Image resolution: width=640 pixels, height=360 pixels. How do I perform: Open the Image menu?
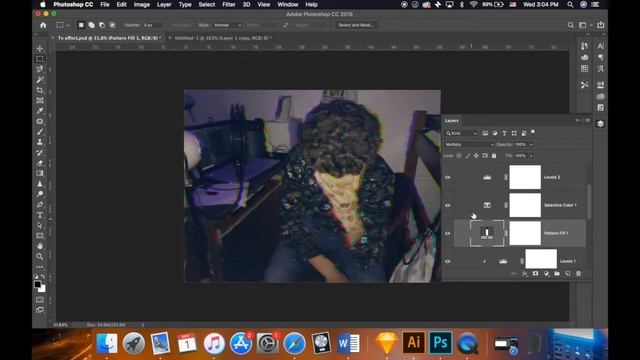tap(142, 4)
